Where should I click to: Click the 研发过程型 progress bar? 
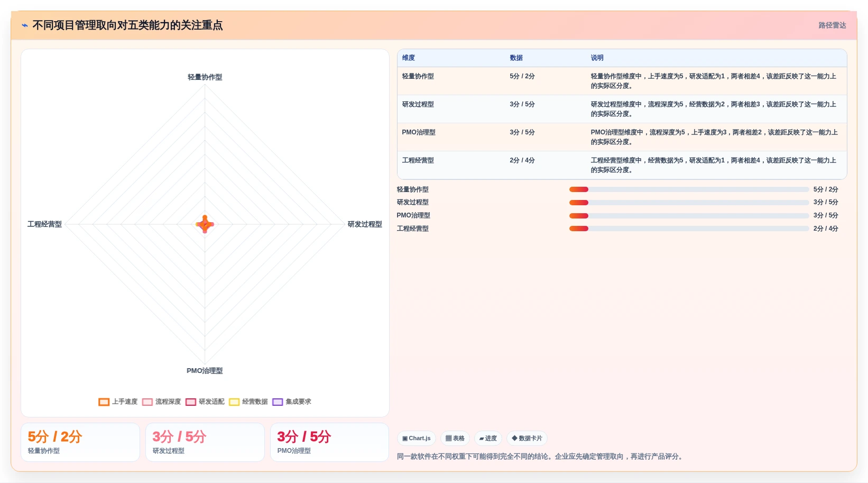(x=689, y=203)
